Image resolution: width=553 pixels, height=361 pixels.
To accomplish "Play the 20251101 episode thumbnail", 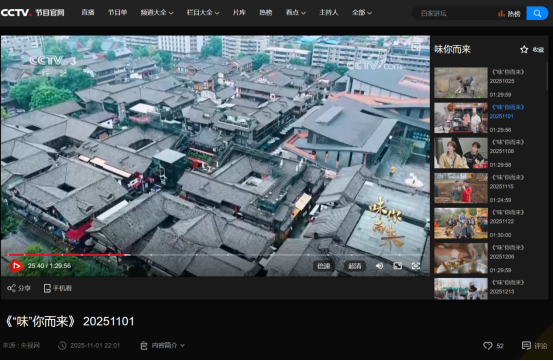I will pyautogui.click(x=461, y=118).
